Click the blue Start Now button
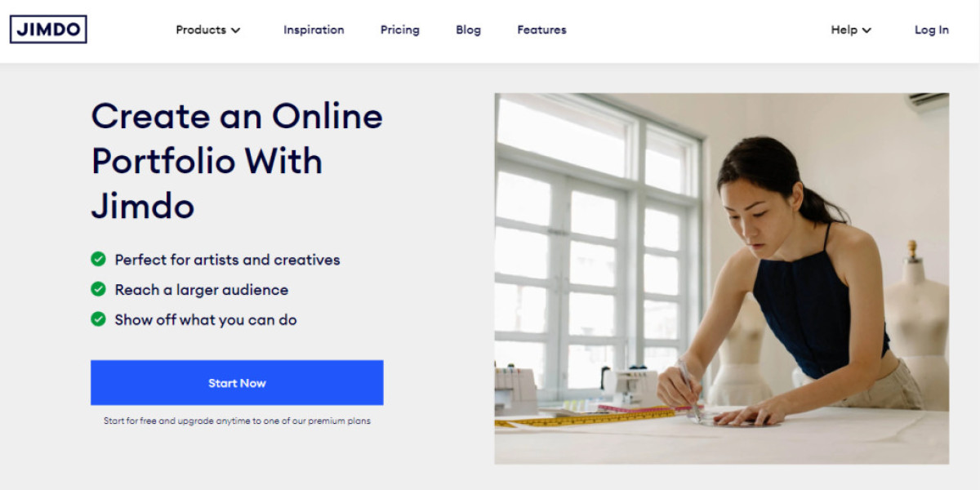This screenshot has height=490, width=980. point(237,382)
